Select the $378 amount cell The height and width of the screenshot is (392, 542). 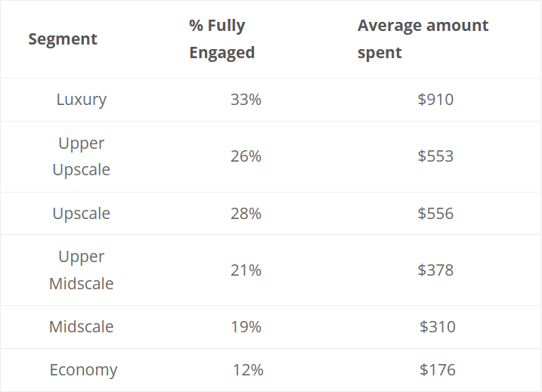[x=435, y=270]
